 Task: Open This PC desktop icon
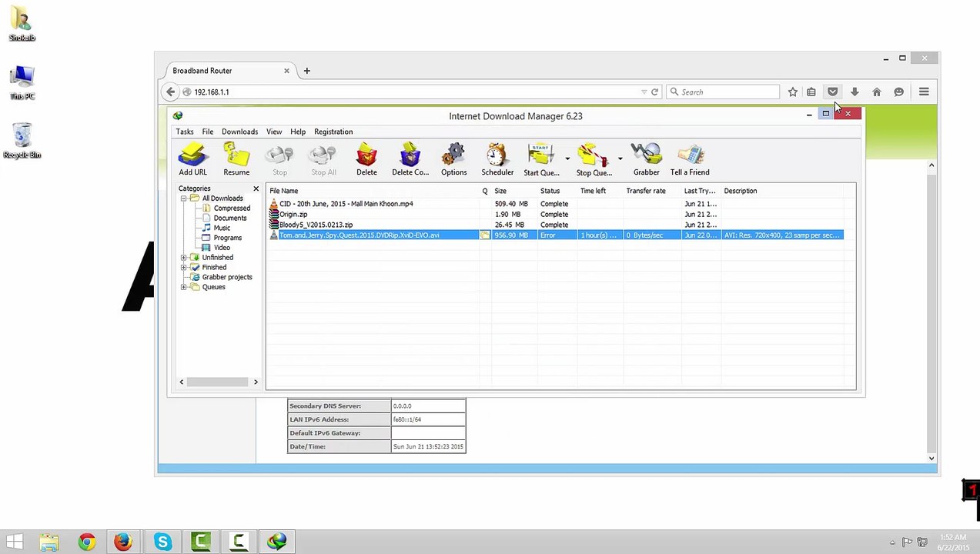pos(22,83)
